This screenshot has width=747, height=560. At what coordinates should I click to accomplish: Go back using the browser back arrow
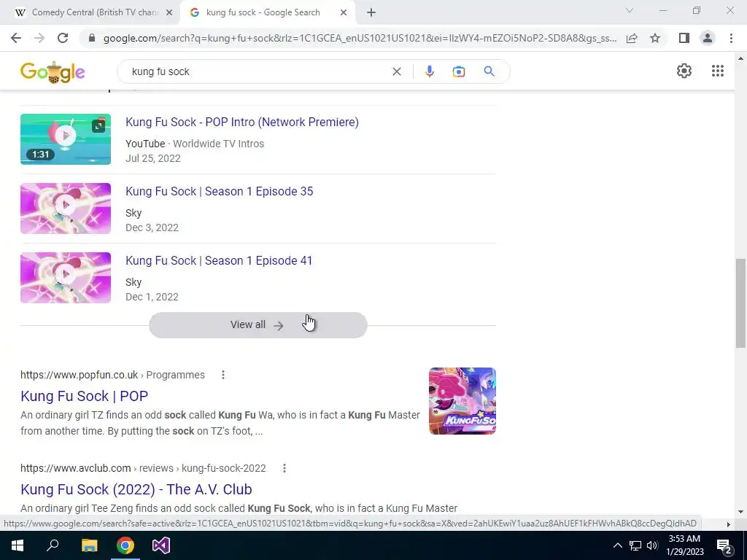[16, 38]
